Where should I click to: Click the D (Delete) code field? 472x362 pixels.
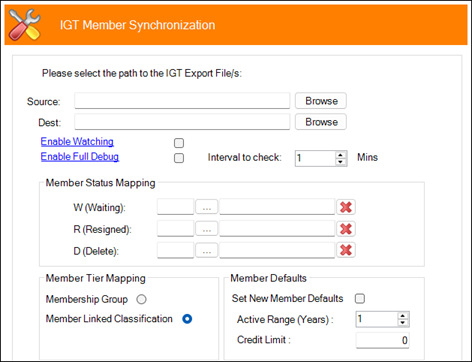[x=175, y=250]
